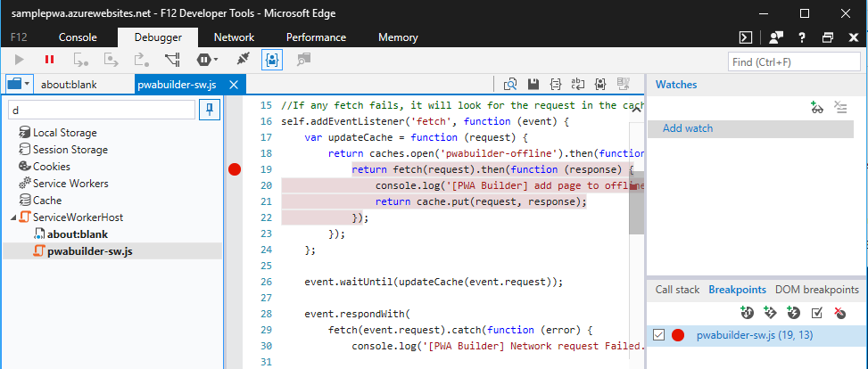Click the dock/undock tools window icon

(828, 37)
